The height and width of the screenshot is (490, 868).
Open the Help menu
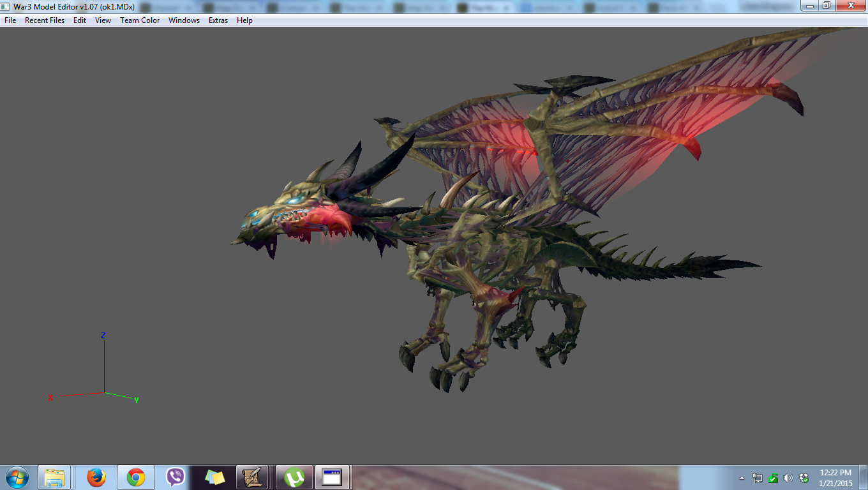coord(244,20)
